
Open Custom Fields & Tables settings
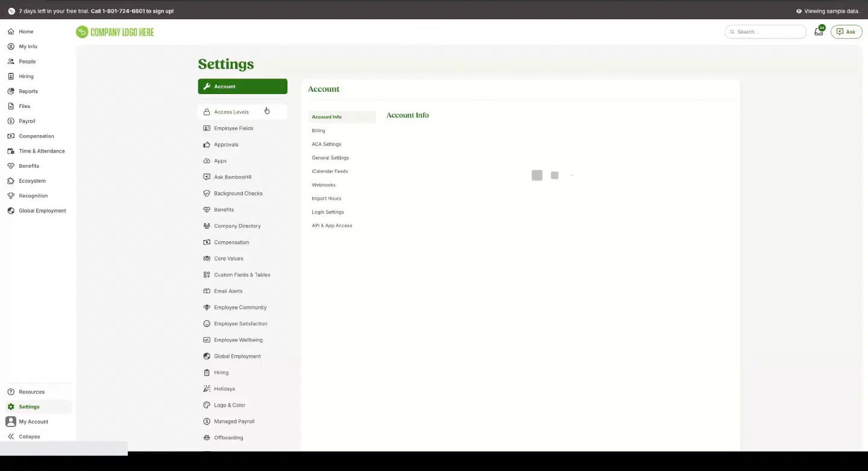pyautogui.click(x=242, y=275)
